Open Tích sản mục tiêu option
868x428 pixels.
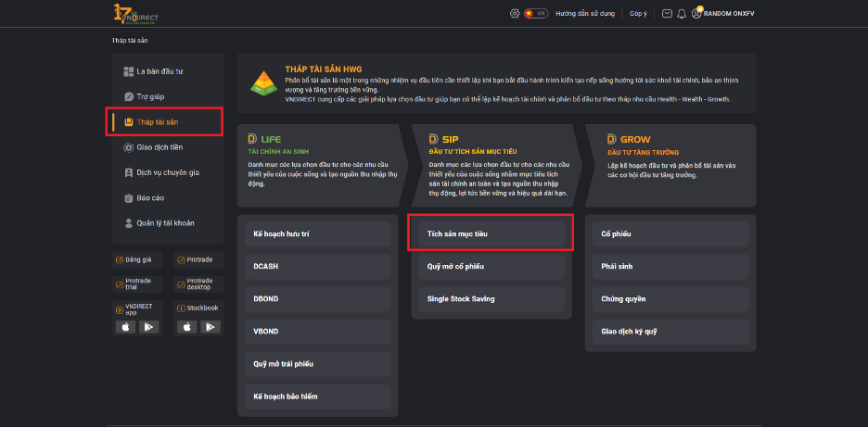coord(491,233)
